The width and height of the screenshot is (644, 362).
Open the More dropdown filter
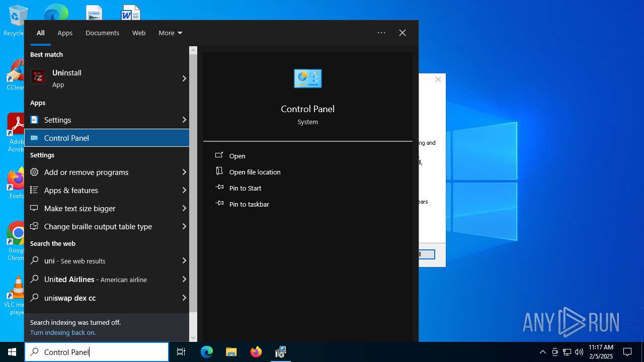[171, 33]
